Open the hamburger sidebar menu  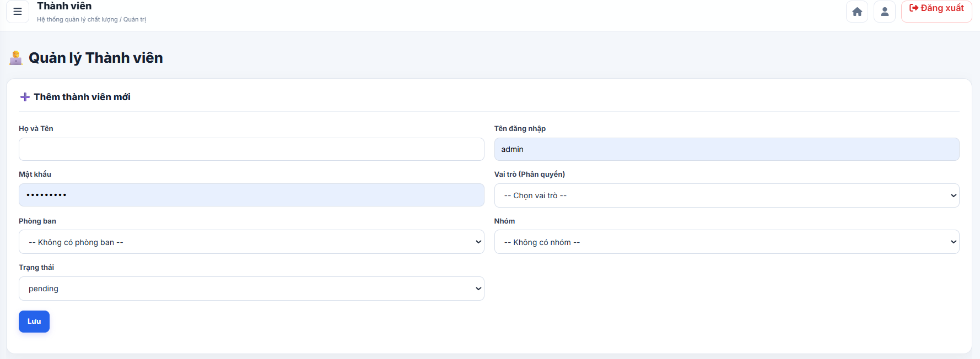(x=18, y=11)
